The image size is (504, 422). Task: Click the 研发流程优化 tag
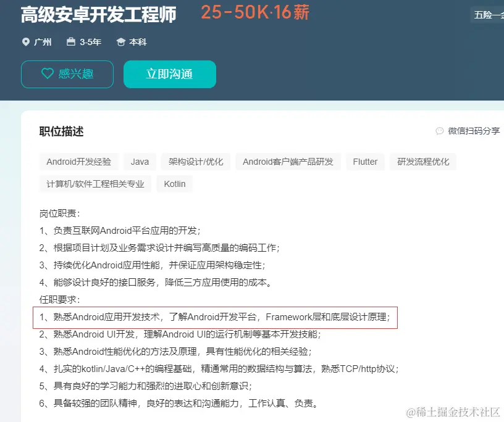pyautogui.click(x=422, y=161)
